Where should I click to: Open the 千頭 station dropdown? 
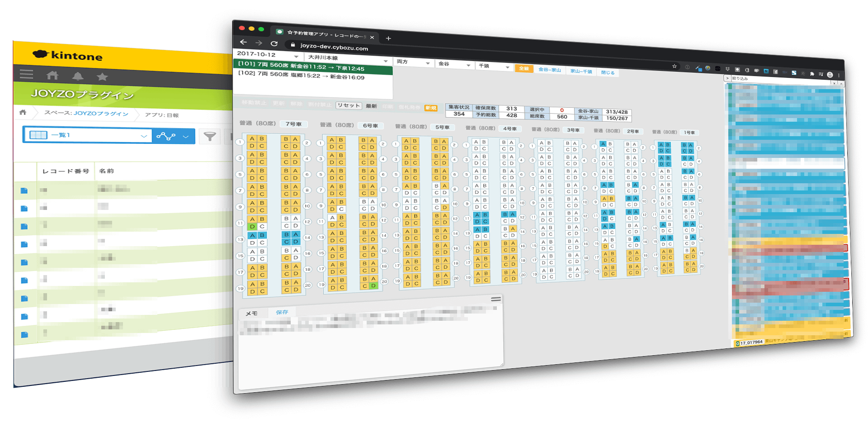pos(494,67)
